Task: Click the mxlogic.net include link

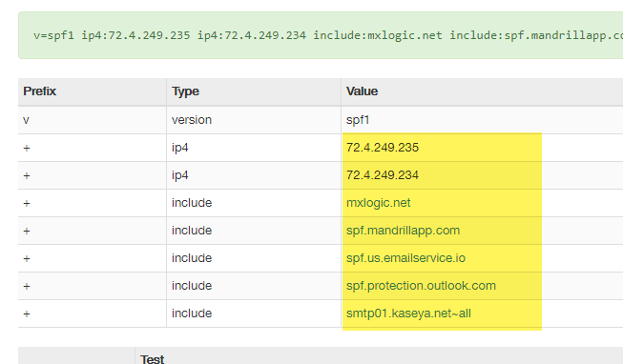Action: pos(378,203)
